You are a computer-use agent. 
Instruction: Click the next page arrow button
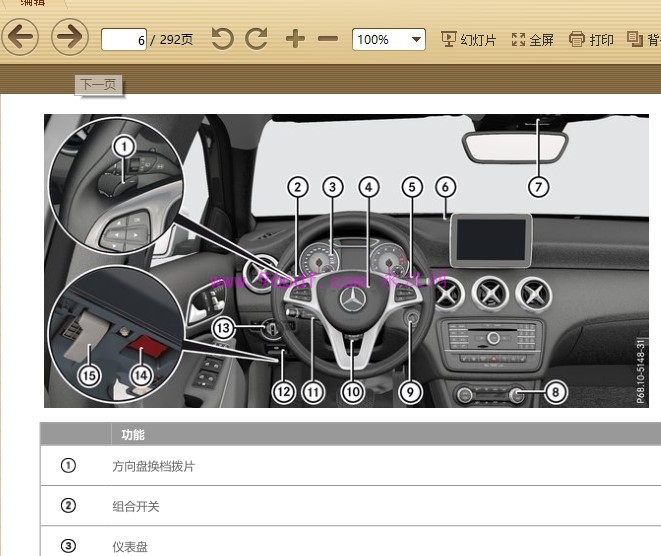(69, 38)
